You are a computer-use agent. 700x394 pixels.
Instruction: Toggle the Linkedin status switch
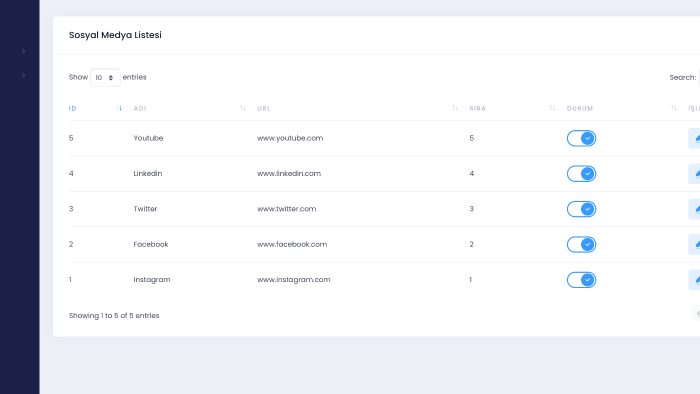[x=581, y=174]
